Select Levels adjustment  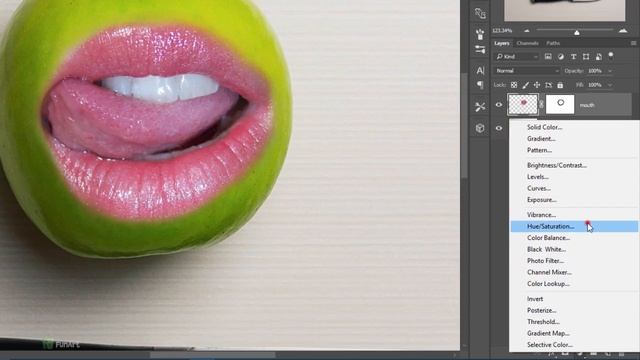pos(574,177)
